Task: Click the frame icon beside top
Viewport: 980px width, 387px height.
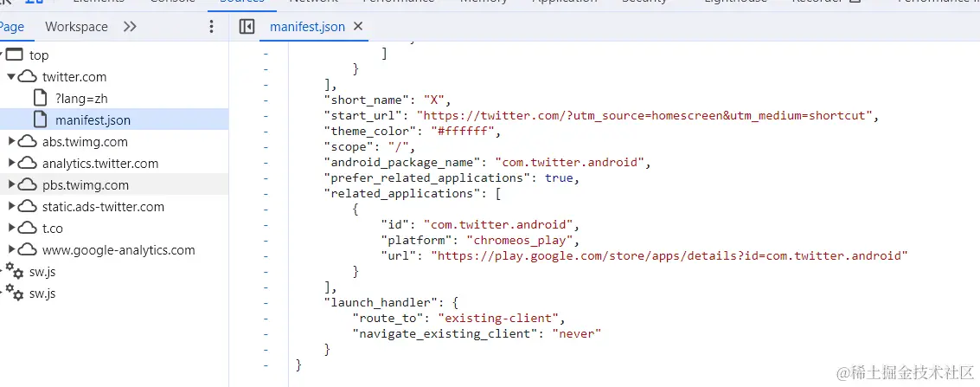Action: (x=15, y=55)
